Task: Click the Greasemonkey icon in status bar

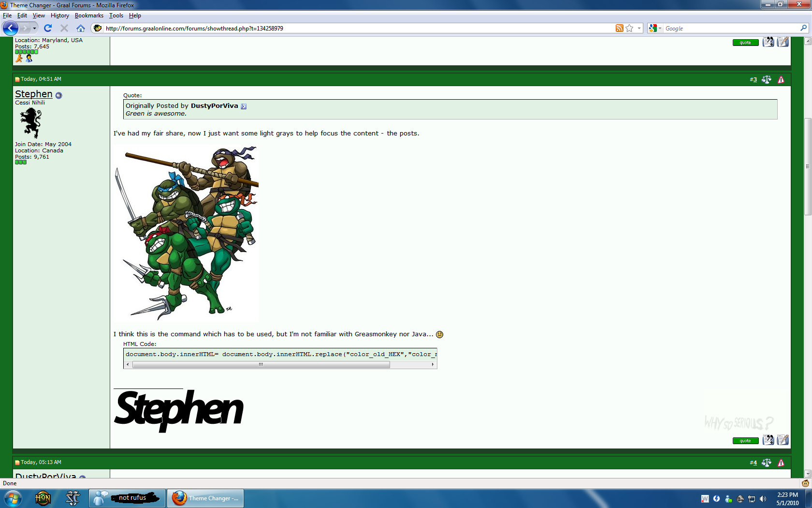Action: coord(805,483)
